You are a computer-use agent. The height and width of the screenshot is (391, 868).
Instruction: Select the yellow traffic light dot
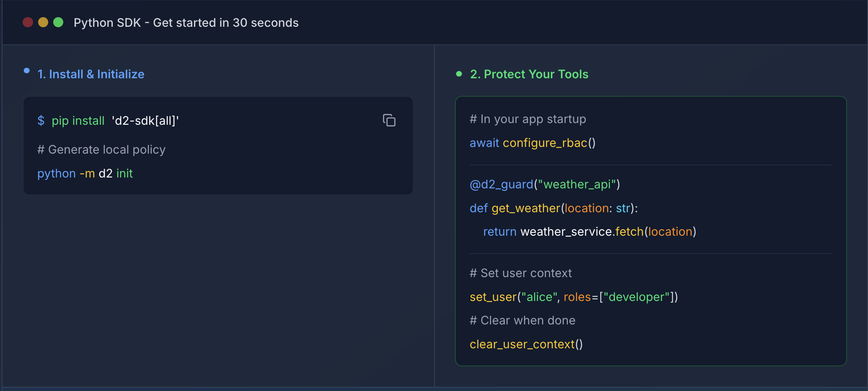pos(43,22)
